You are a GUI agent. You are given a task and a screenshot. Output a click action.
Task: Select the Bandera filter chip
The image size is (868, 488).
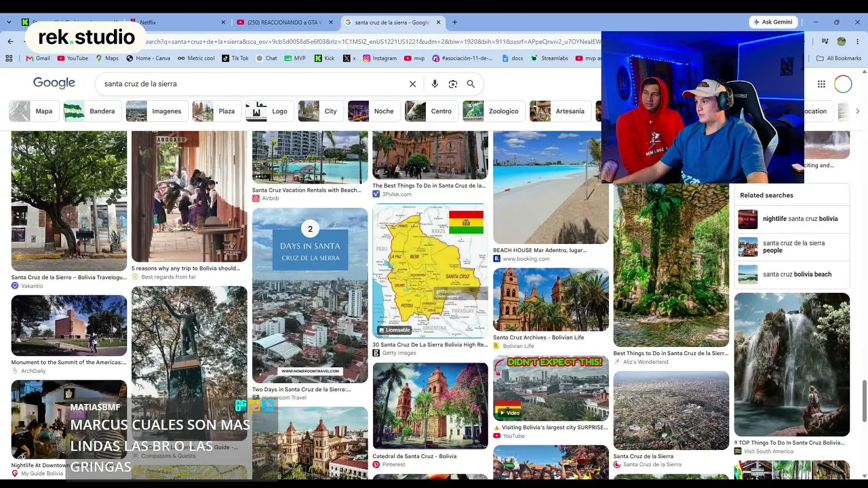(x=92, y=111)
